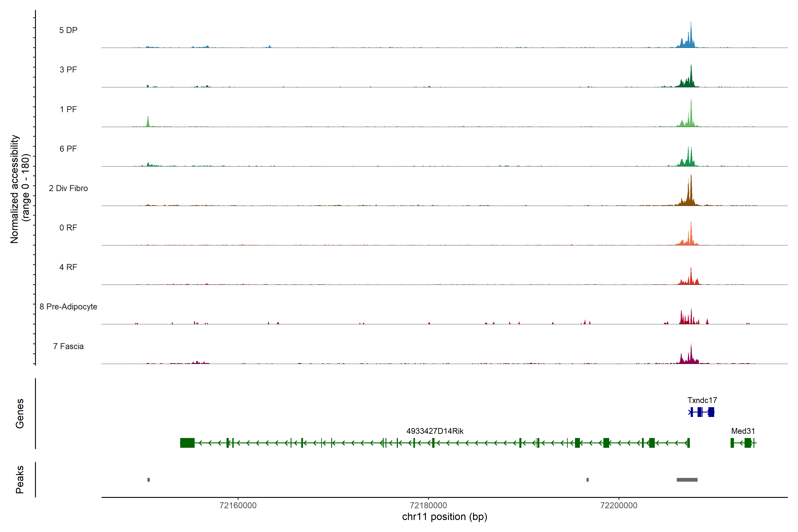Click the 72160000 axis tick label
This screenshot has height=532, width=798.
click(x=238, y=506)
